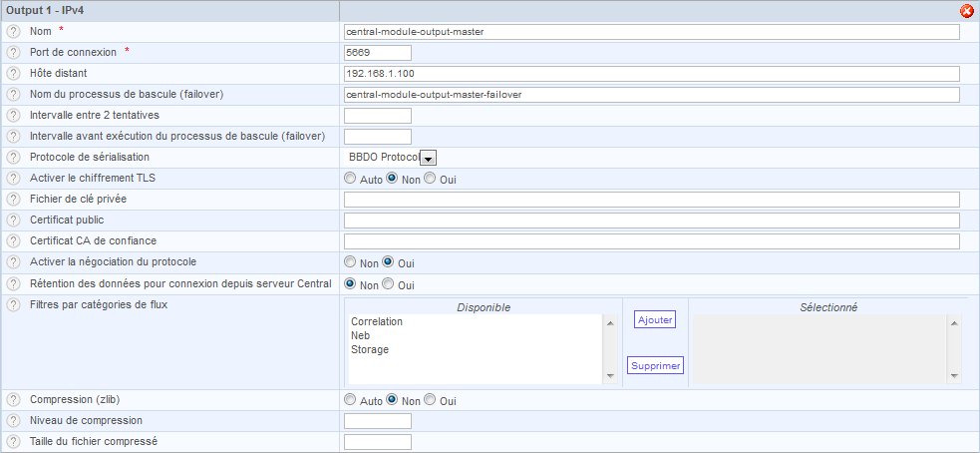The image size is (980, 453).
Task: Click inside the Sélectionné list box
Action: click(x=820, y=348)
